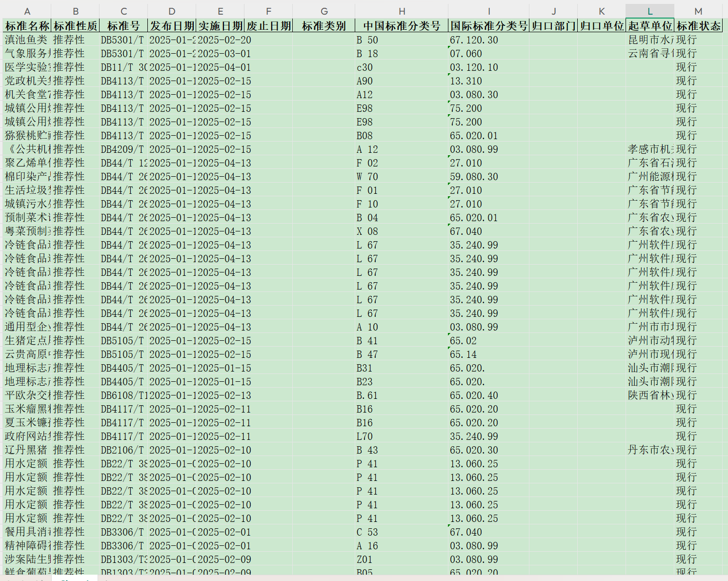The image size is (728, 581).
Task: Select the implementation date 2025-03-01
Action: (220, 53)
